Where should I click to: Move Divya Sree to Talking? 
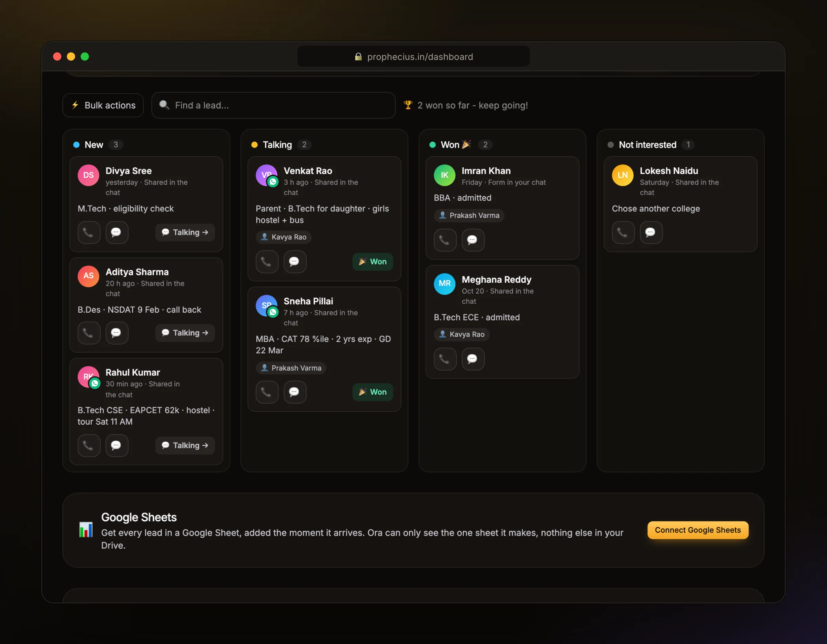185,232
